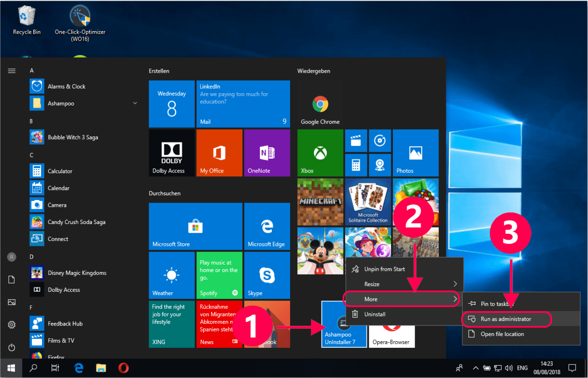Click the Windows Start button
Viewport: 588px width, 378px height.
[x=11, y=368]
